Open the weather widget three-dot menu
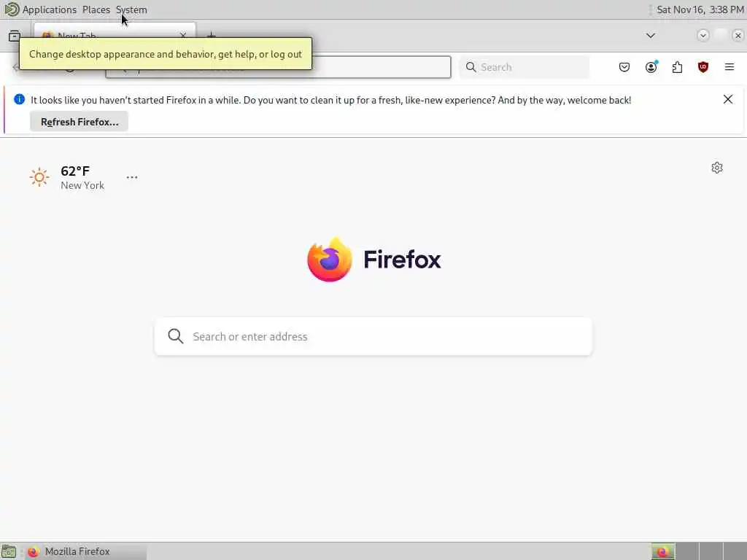 pyautogui.click(x=132, y=177)
